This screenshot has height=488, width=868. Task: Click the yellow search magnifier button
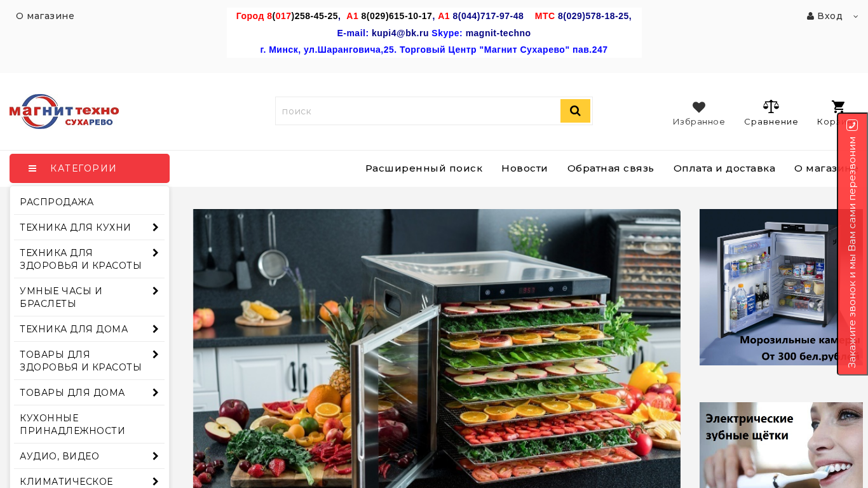tap(575, 111)
